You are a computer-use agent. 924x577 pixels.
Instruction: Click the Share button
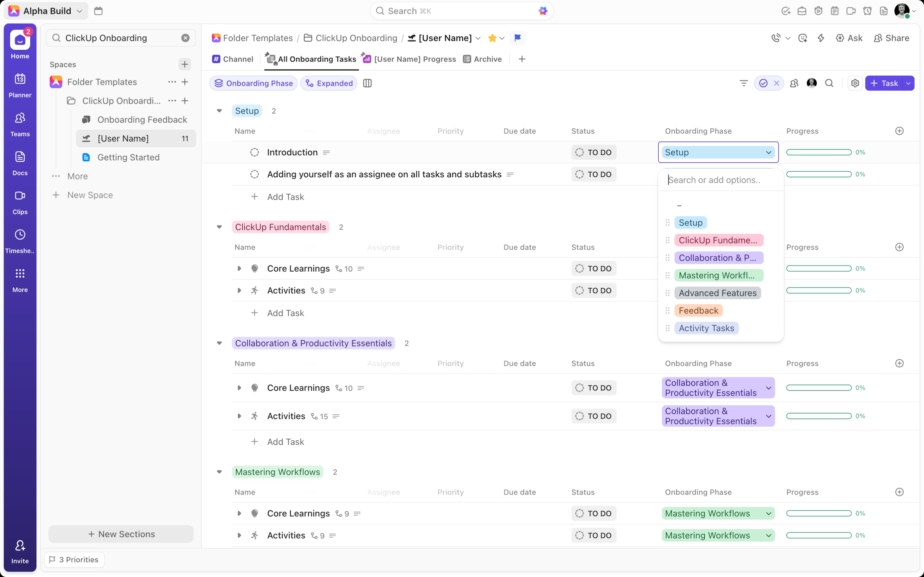(x=892, y=38)
